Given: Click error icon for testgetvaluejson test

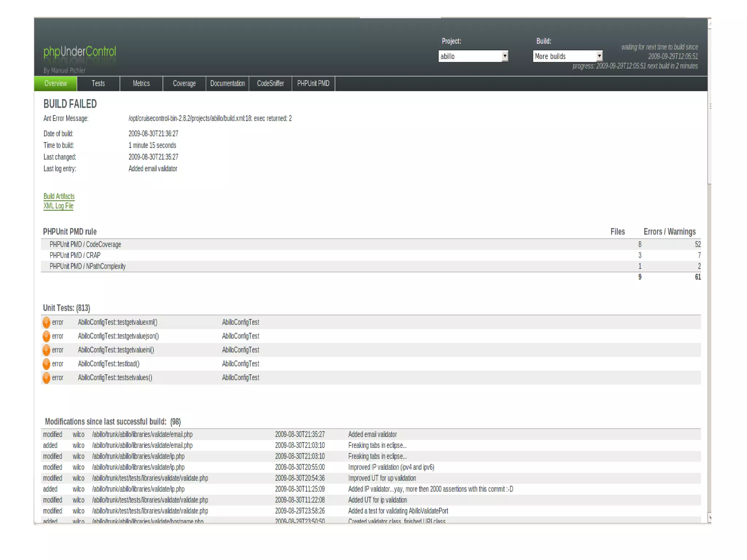Looking at the screenshot, I should (46, 336).
